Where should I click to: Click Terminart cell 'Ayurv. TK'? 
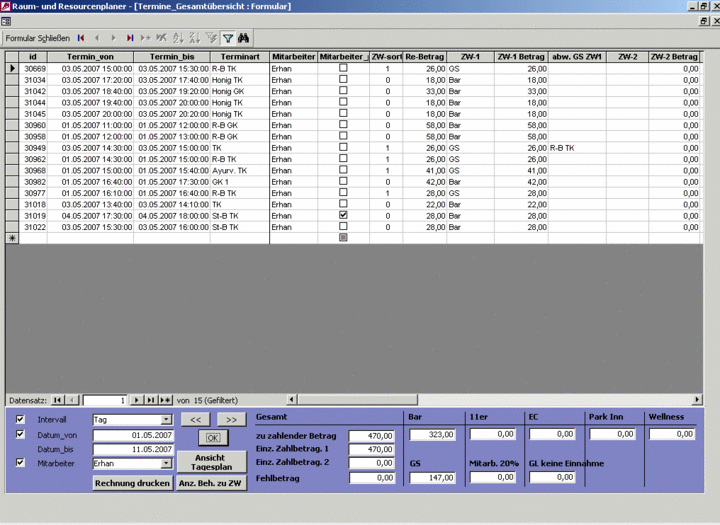(240, 170)
